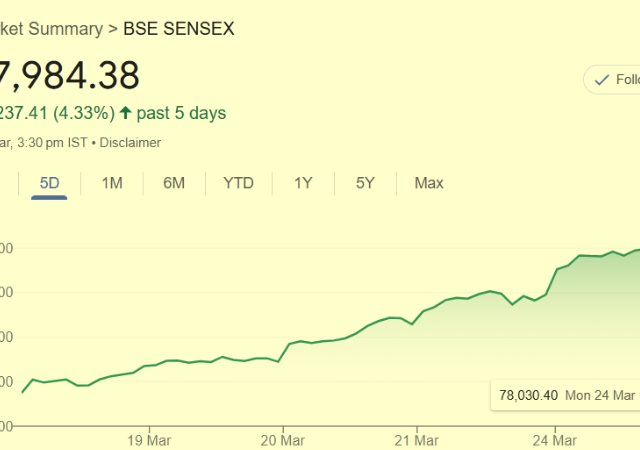
Task: Open the Disclaimer link
Action: pos(130,143)
